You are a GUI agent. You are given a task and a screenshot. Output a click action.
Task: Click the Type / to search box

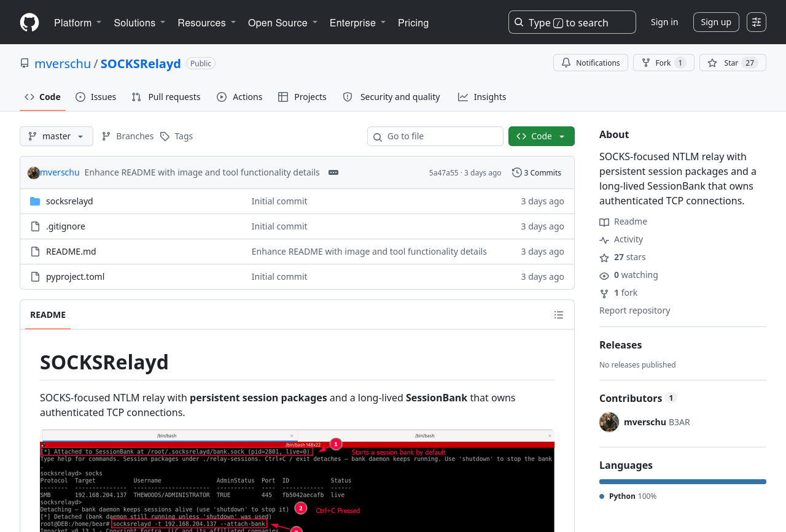click(x=572, y=22)
